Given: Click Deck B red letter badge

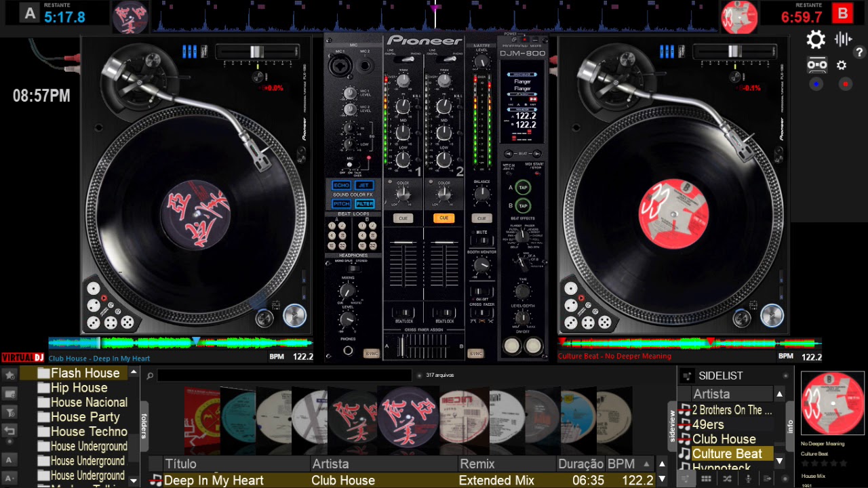Looking at the screenshot, I should coord(843,13).
